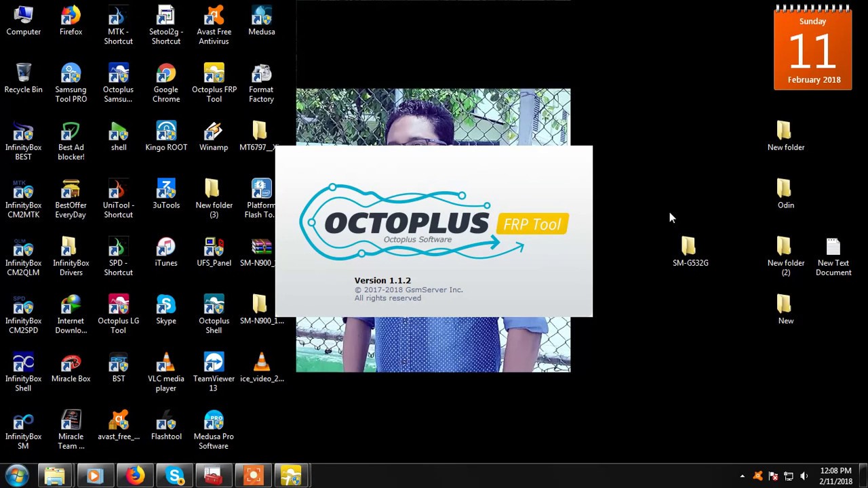Select the Setool2g - Shortcut icon
The image size is (868, 488).
(x=165, y=26)
